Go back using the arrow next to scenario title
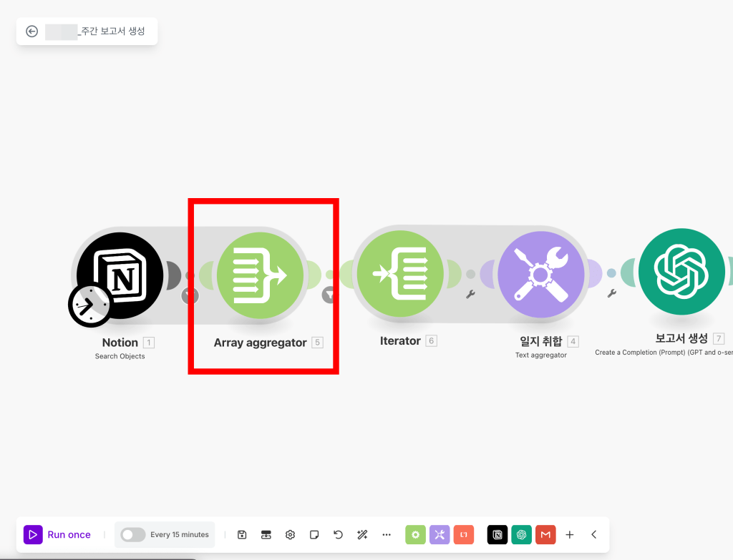Image resolution: width=733 pixels, height=560 pixels. [32, 31]
